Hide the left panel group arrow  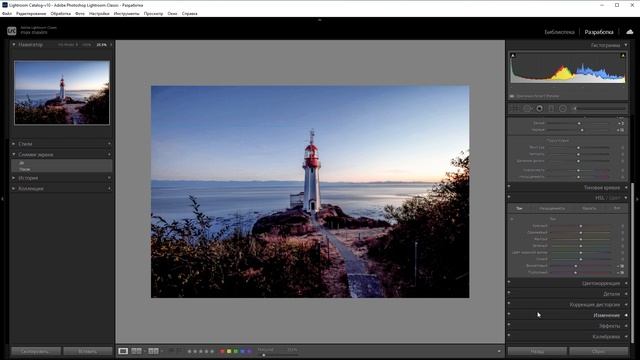coord(2,199)
